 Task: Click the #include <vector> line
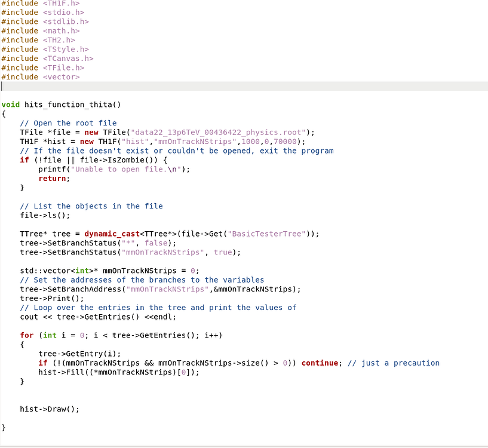click(40, 77)
